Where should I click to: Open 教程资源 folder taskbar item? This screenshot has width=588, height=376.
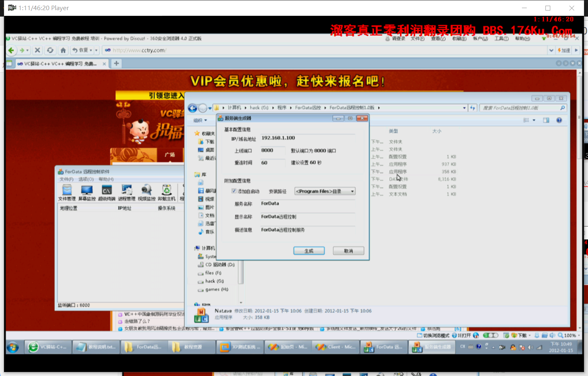192,347
